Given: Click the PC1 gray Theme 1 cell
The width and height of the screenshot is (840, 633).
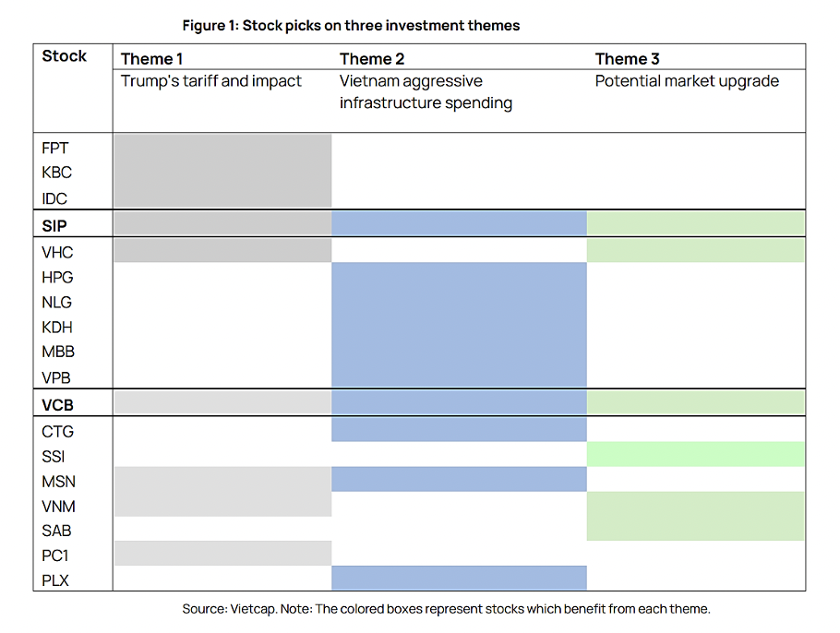Looking at the screenshot, I should click(222, 553).
